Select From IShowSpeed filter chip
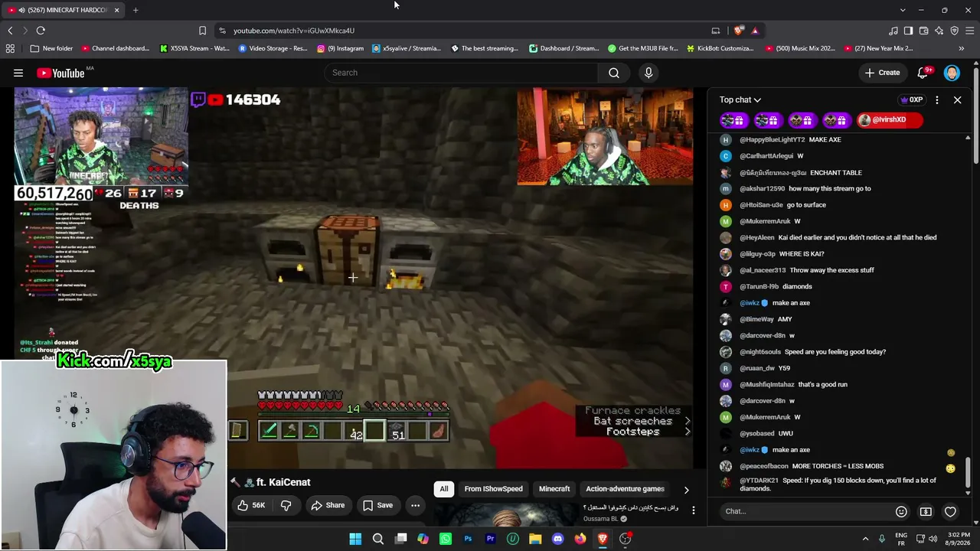Image resolution: width=980 pixels, height=551 pixels. (x=494, y=489)
